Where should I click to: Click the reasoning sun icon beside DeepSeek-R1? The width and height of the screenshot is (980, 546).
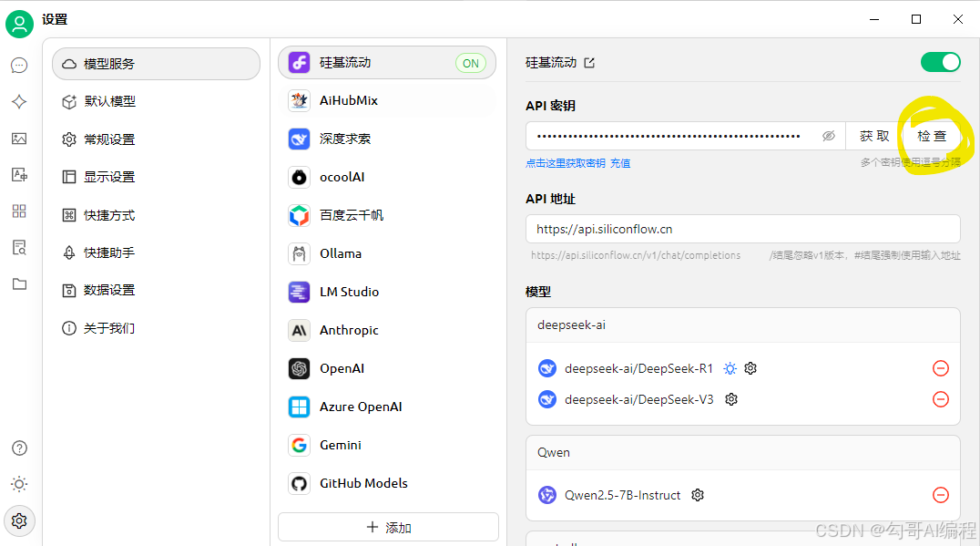730,368
